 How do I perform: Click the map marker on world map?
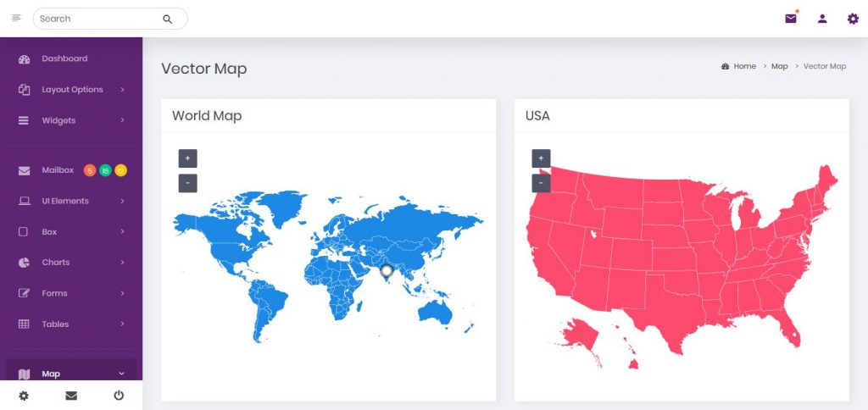tap(387, 271)
